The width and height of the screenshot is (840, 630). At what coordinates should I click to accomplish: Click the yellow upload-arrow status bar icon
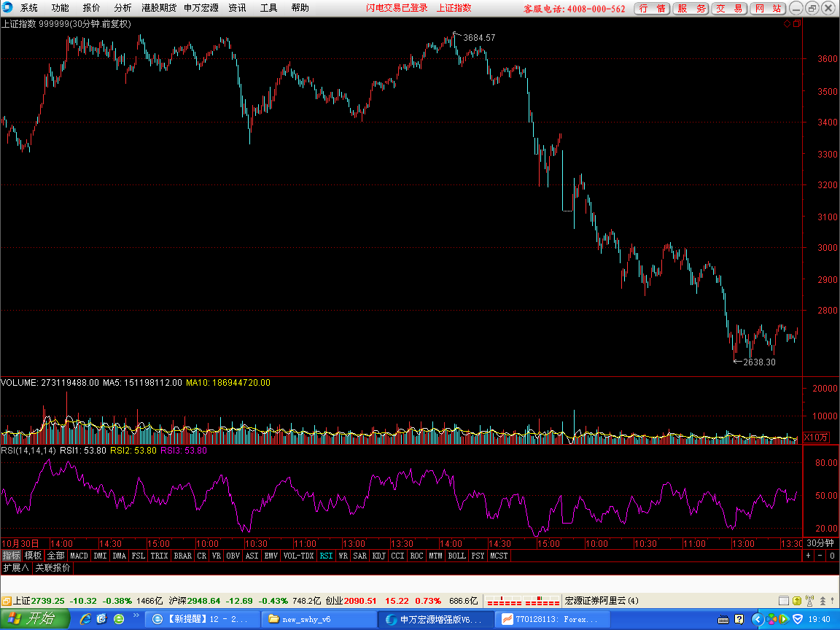coord(796,601)
